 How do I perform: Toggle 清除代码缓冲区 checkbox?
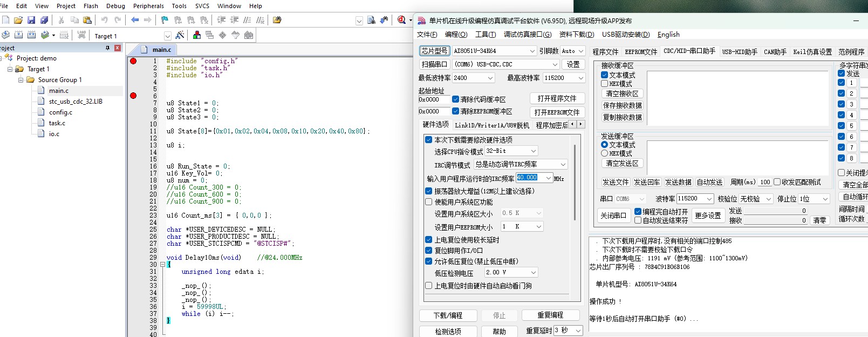pos(455,99)
